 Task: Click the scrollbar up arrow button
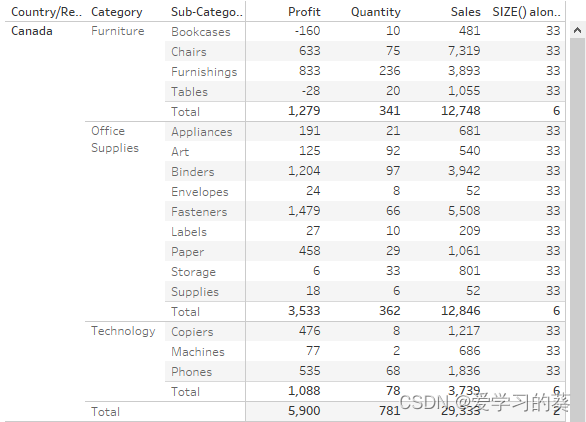[x=577, y=30]
